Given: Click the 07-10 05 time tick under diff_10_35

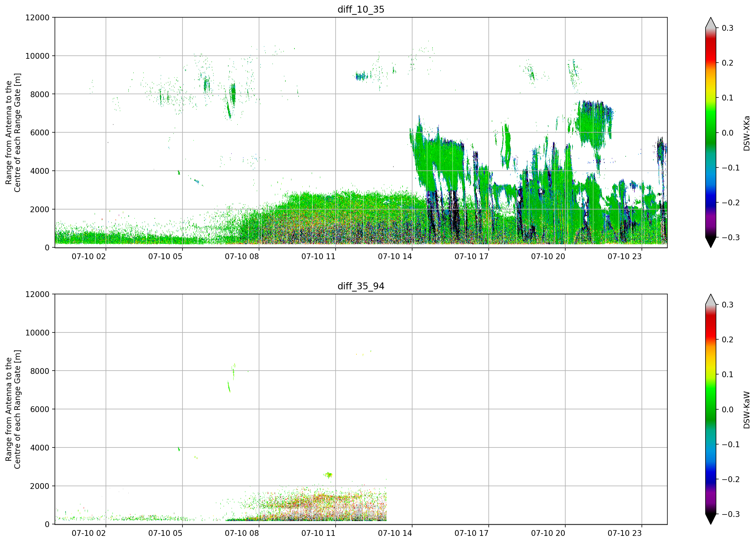Looking at the screenshot, I should pos(165,256).
